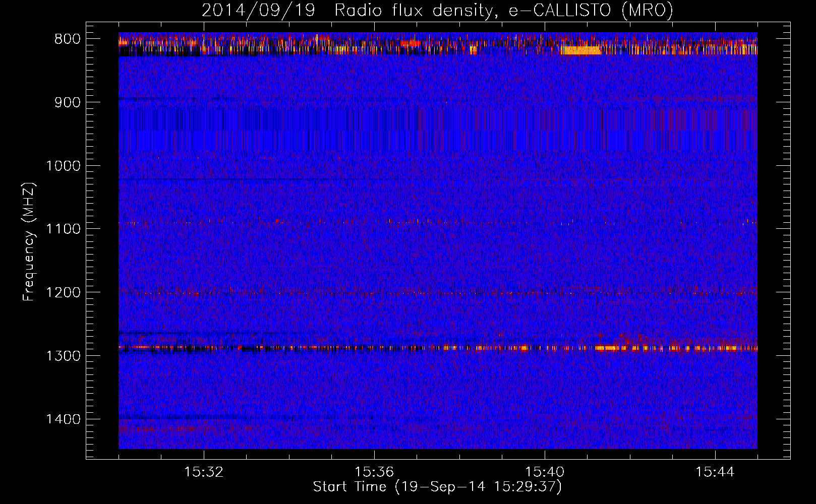Select the 15:32 time tick label
Viewport: 816px width, 504px height.
(x=204, y=472)
